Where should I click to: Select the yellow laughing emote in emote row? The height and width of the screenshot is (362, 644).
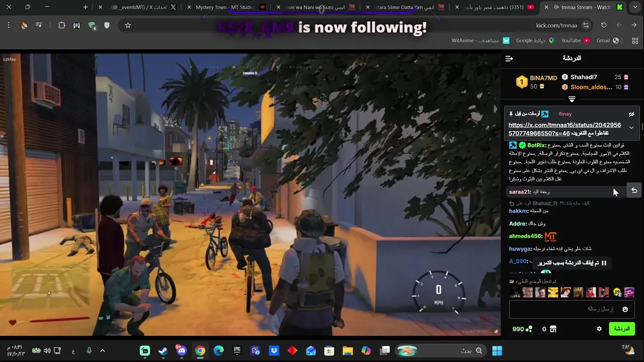[617, 292]
